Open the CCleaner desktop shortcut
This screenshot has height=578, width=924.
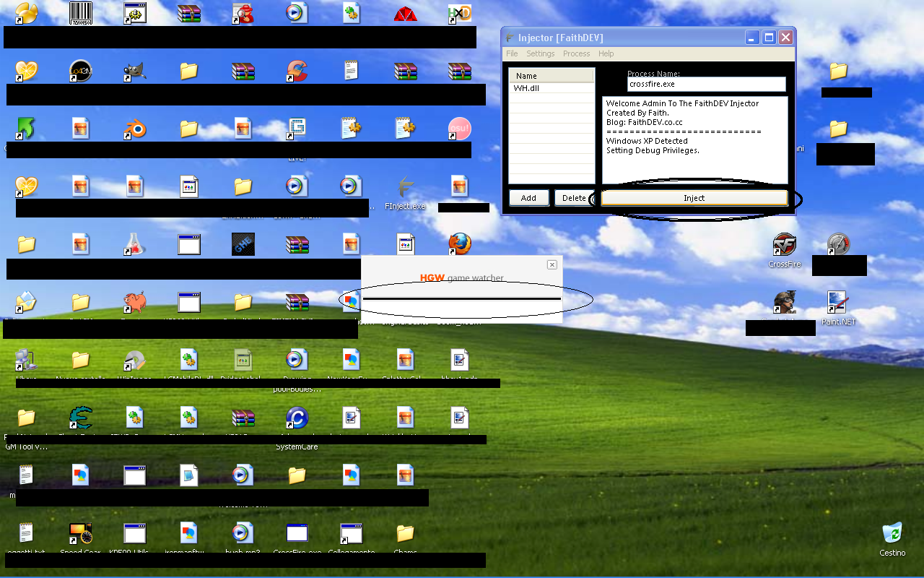coord(297,71)
